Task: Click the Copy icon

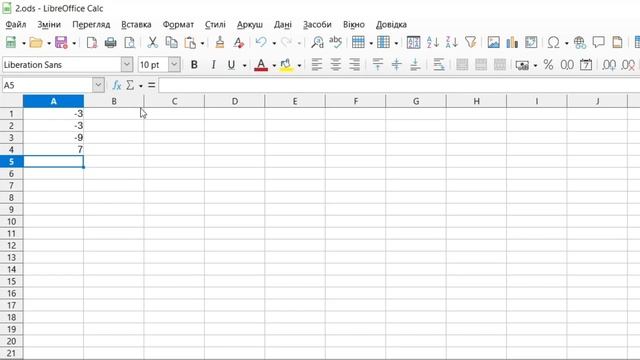Action: coord(171,42)
